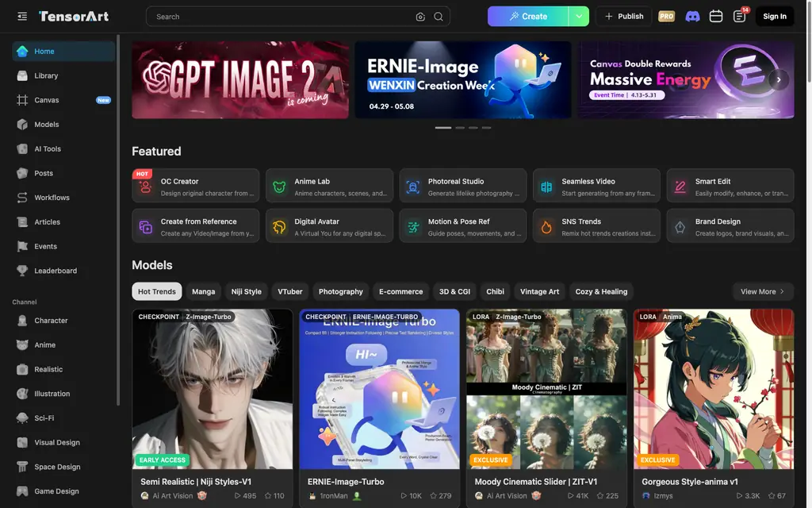Select the Chibi tab
812x508 pixels.
[x=495, y=291]
